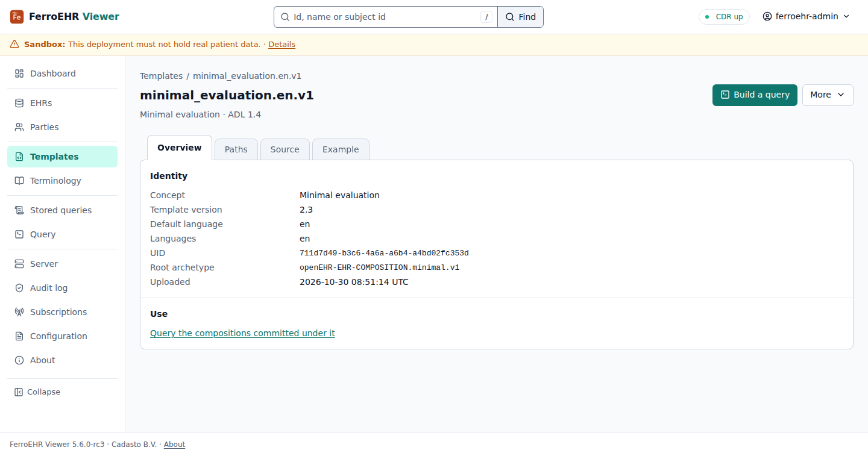Click the EHRs database icon

tap(19, 103)
